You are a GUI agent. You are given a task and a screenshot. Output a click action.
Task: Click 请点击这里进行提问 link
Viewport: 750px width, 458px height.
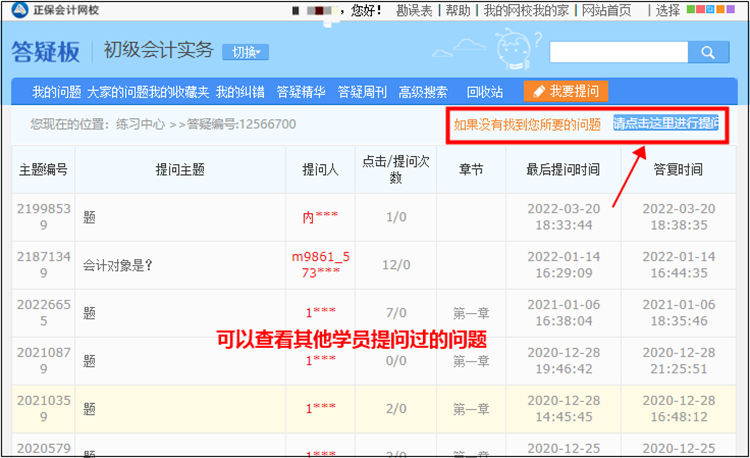tap(666, 123)
